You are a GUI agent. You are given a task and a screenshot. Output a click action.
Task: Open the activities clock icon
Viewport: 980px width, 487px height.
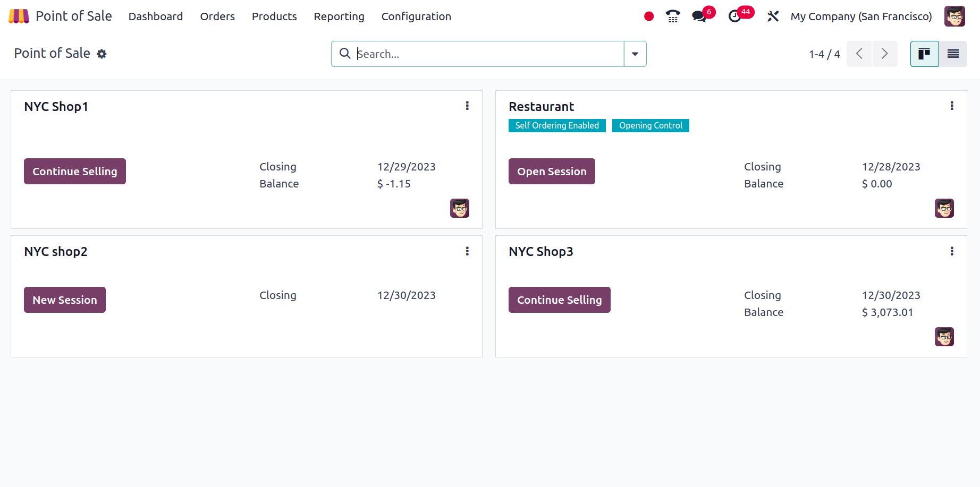(x=735, y=16)
